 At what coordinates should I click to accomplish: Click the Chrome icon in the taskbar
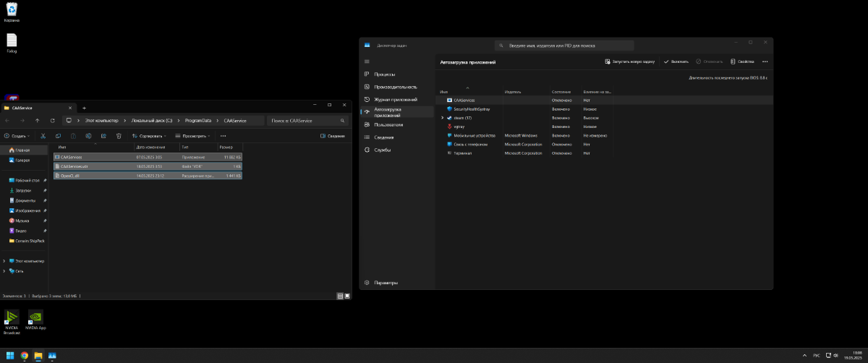[25, 356]
